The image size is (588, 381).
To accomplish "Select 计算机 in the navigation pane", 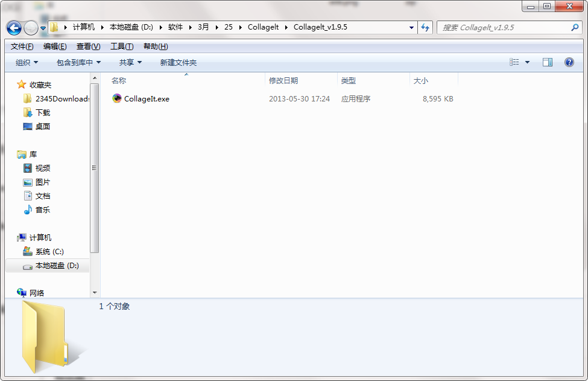I will point(40,238).
